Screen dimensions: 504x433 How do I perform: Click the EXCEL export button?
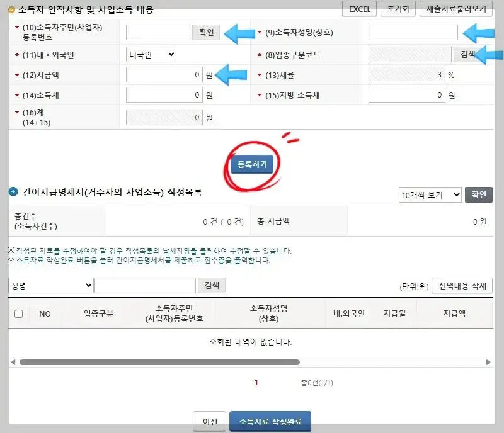coord(358,9)
